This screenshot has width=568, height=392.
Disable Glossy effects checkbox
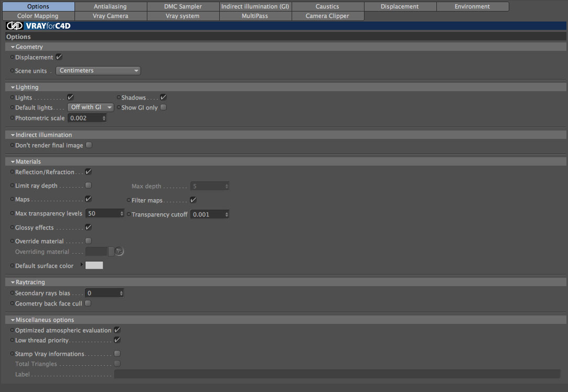click(x=88, y=227)
